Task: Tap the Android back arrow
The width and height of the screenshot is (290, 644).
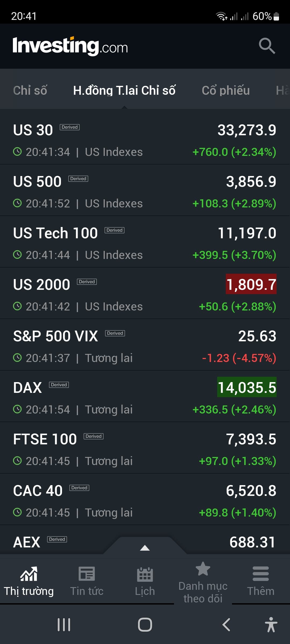Action: (226, 625)
